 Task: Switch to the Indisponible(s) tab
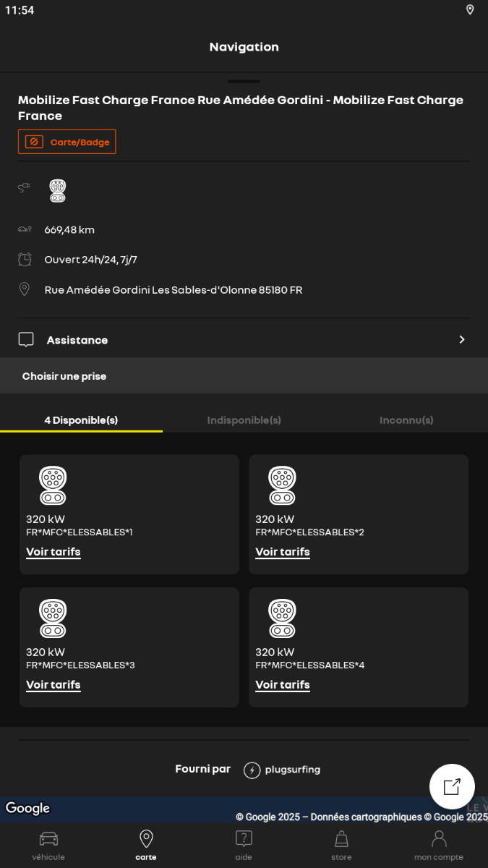click(x=244, y=420)
